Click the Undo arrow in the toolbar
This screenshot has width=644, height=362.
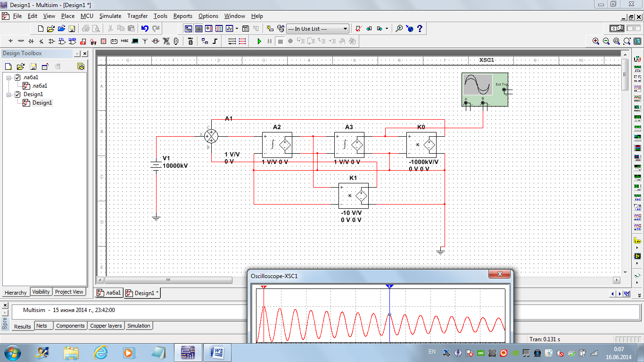(x=145, y=29)
